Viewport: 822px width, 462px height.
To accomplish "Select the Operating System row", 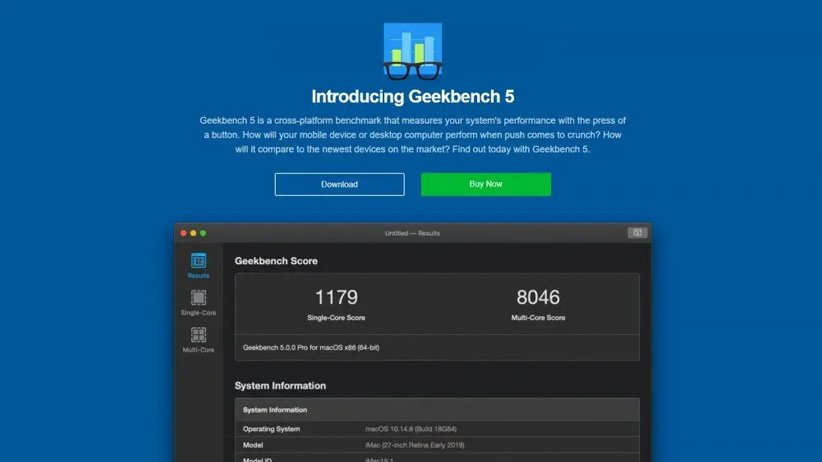I will (437, 428).
